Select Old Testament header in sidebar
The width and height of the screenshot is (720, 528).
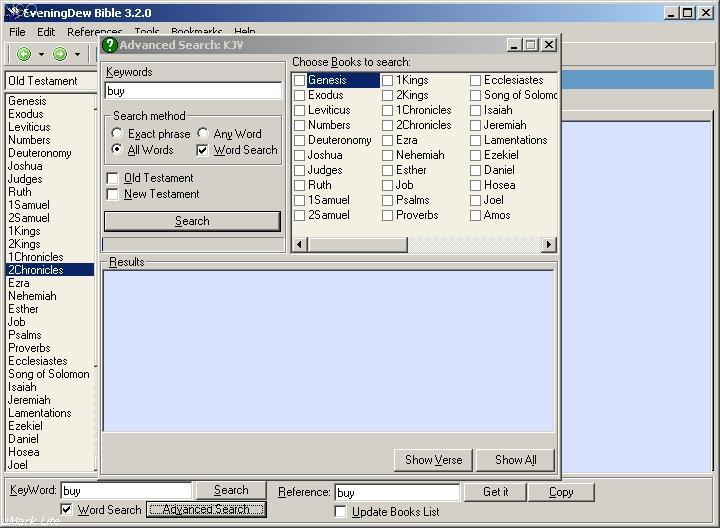(51, 81)
